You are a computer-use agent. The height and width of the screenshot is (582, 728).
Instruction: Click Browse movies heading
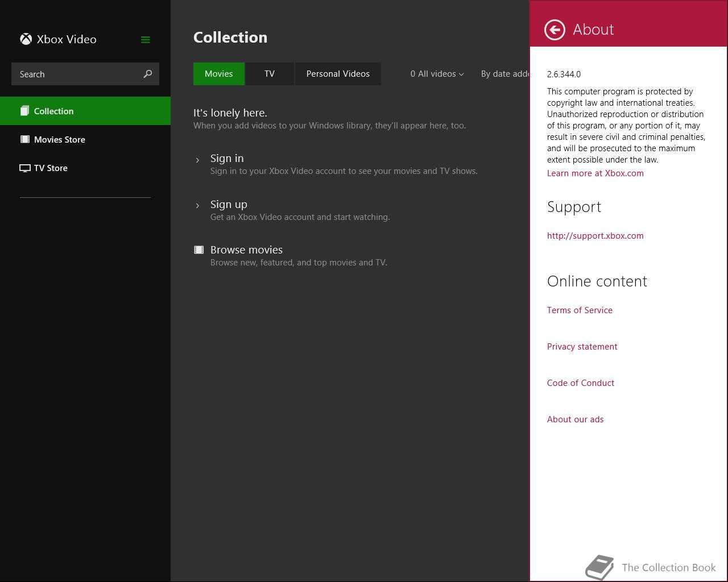pyautogui.click(x=246, y=250)
